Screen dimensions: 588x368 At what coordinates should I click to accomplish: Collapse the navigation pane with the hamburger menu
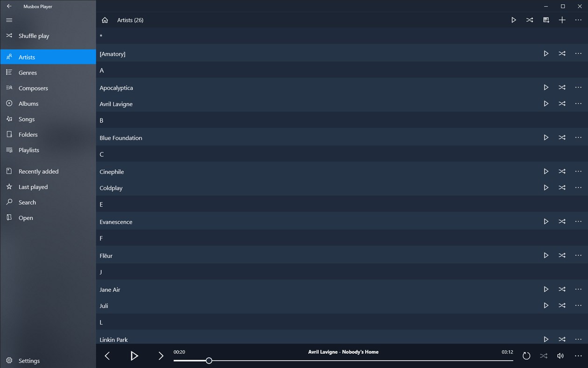click(x=9, y=20)
